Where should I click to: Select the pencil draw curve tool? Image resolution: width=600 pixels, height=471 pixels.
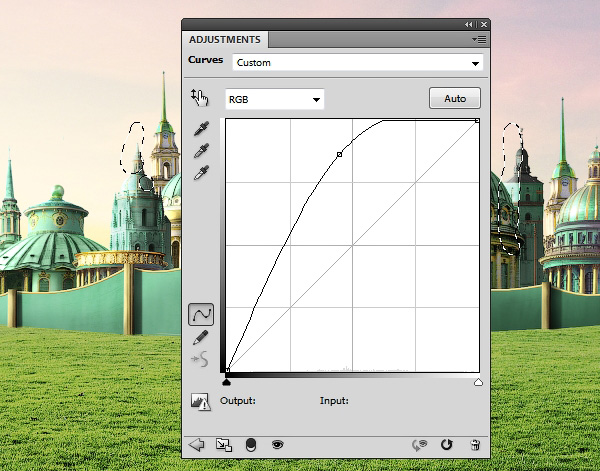coord(201,337)
